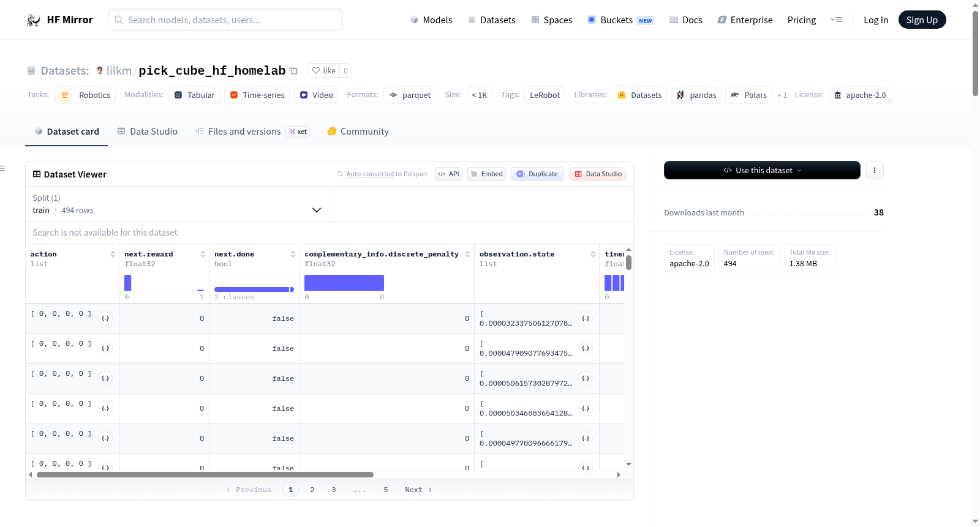Go to Models in the navigation

431,20
